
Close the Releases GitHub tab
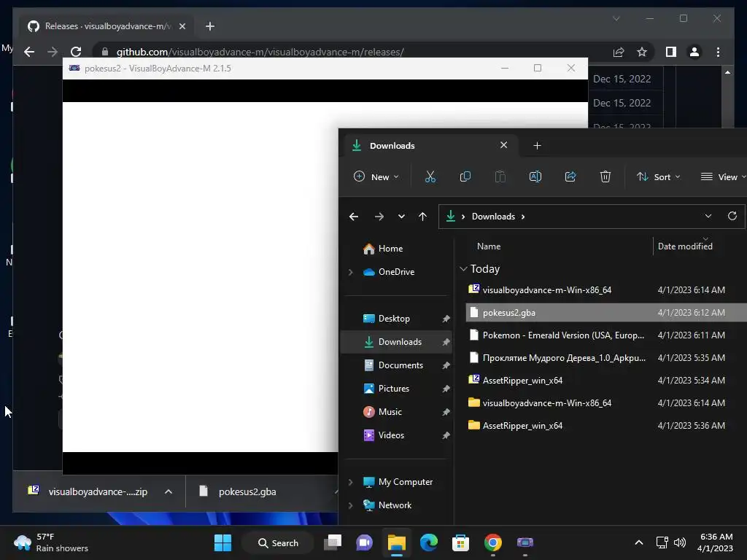182,26
